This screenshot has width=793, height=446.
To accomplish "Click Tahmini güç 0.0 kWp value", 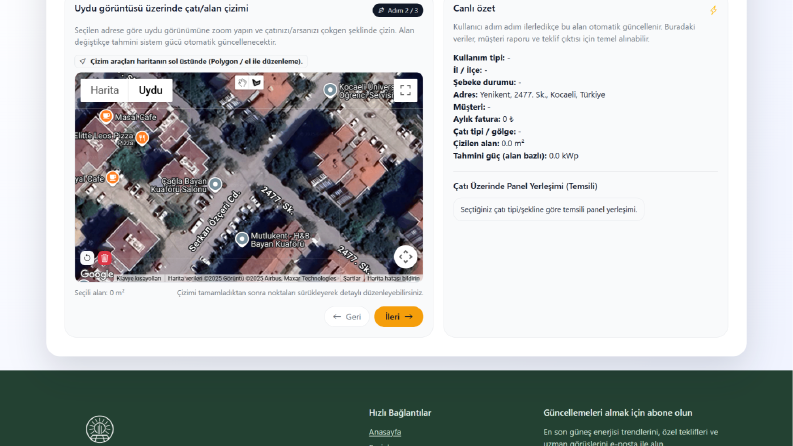I will (x=563, y=156).
